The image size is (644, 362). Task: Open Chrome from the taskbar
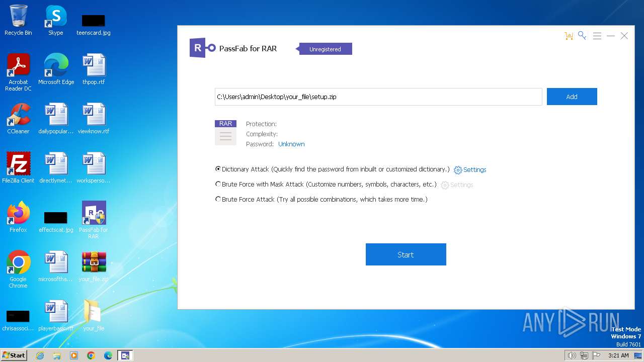pyautogui.click(x=91, y=355)
